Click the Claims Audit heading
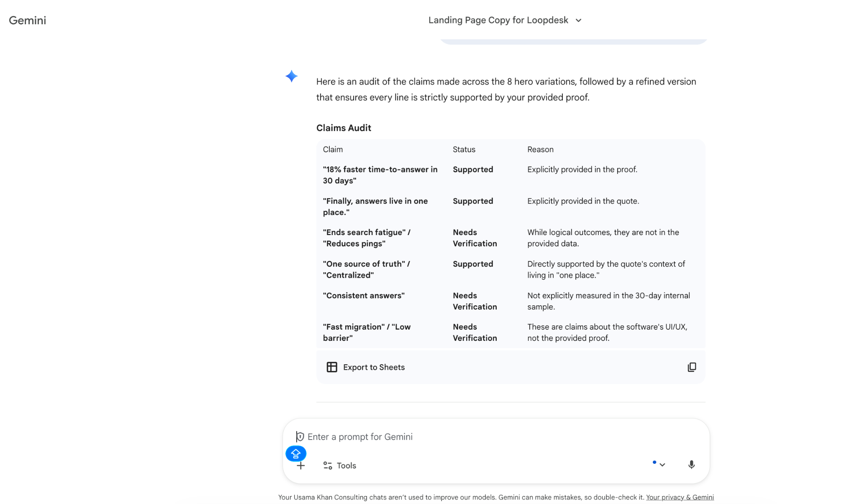The image size is (857, 504). point(344,128)
